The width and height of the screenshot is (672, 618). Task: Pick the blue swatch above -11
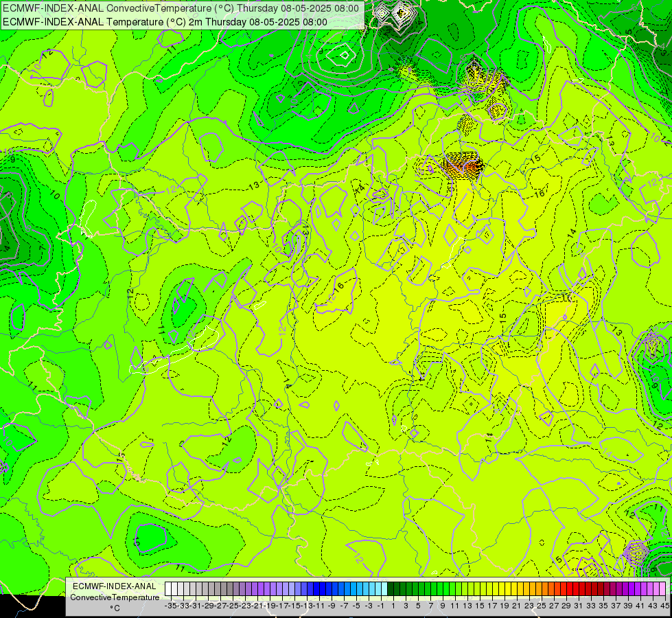[x=316, y=589]
